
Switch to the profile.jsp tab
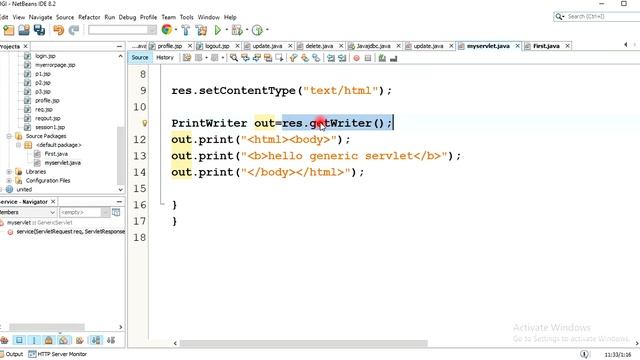click(170, 46)
